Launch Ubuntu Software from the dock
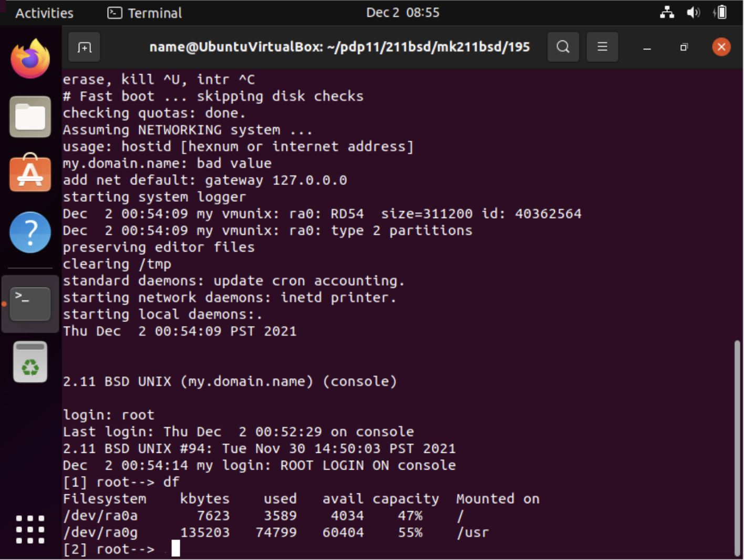The height and width of the screenshot is (560, 744). tap(30, 173)
